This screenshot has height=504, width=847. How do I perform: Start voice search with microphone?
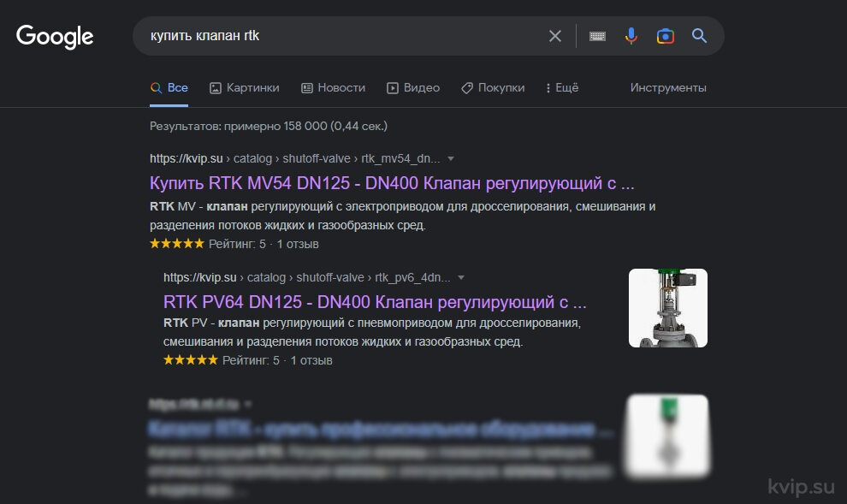[x=631, y=36]
